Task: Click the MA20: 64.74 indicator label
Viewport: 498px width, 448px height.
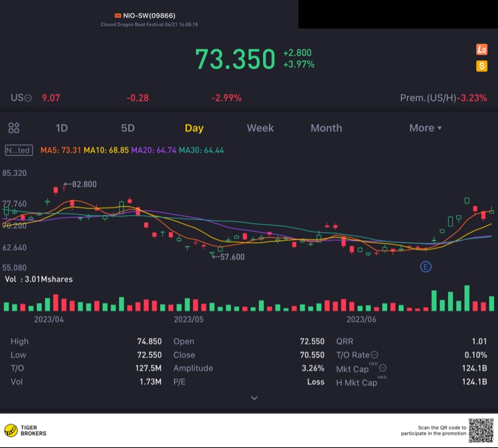Action: 154,150
